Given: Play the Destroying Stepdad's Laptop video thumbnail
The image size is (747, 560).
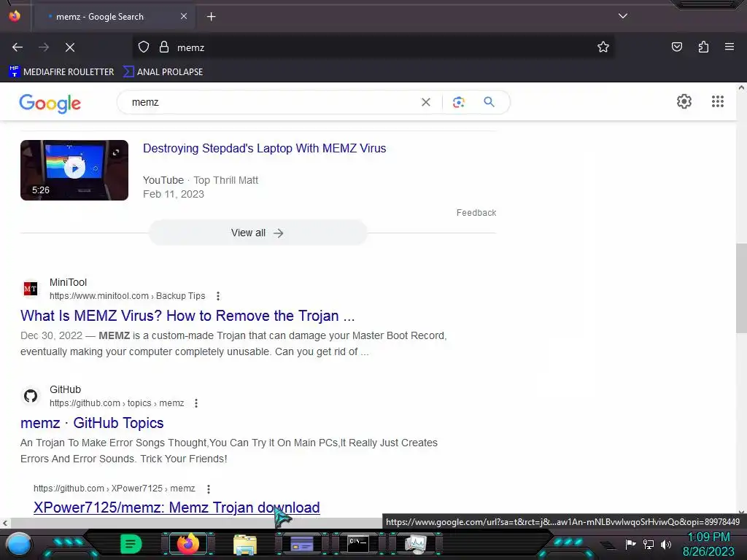Looking at the screenshot, I should 74,170.
